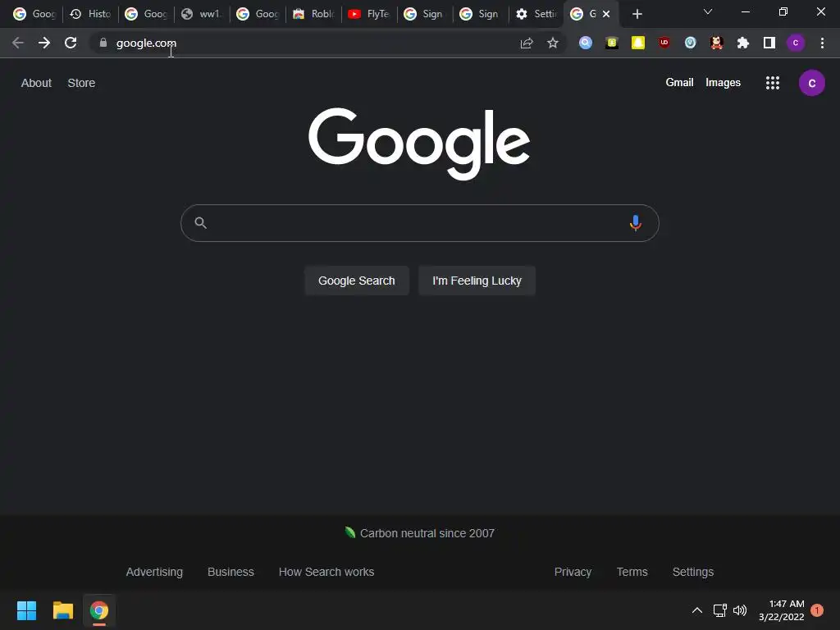840x630 pixels.
Task: Open the Gmail link
Action: pyautogui.click(x=679, y=83)
